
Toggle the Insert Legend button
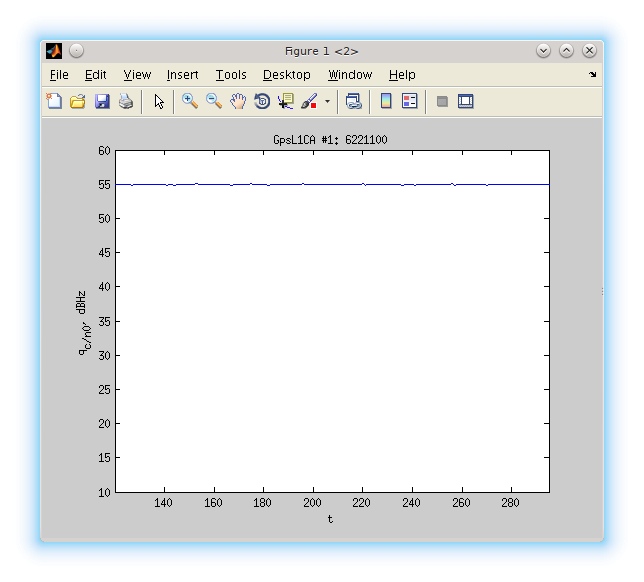coord(409,101)
